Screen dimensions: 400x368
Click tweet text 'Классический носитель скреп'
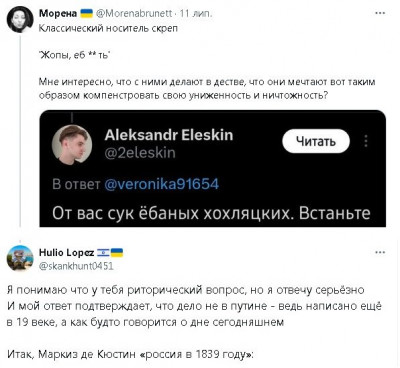click(108, 28)
